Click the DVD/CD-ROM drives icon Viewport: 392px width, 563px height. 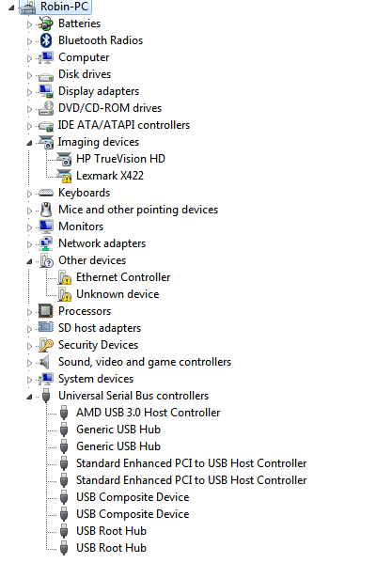(x=46, y=108)
